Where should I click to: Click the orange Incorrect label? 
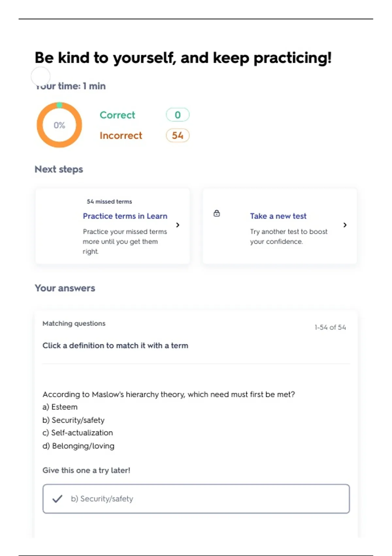(121, 135)
